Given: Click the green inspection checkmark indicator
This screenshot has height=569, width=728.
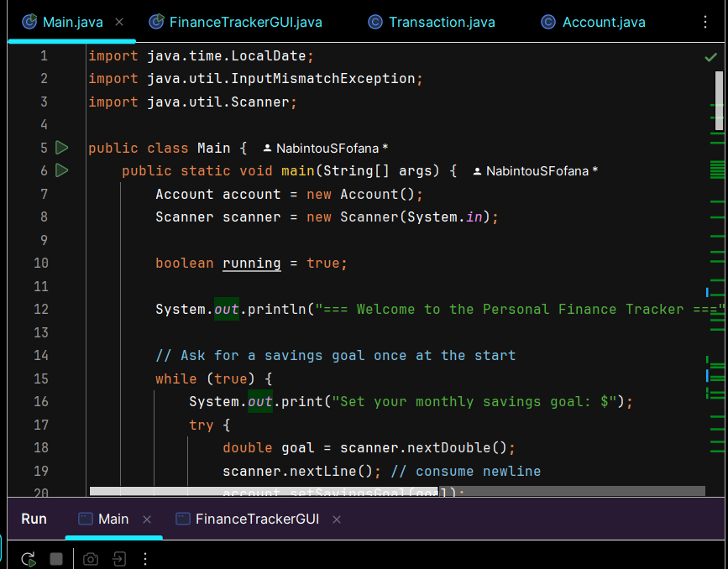Looking at the screenshot, I should (710, 57).
